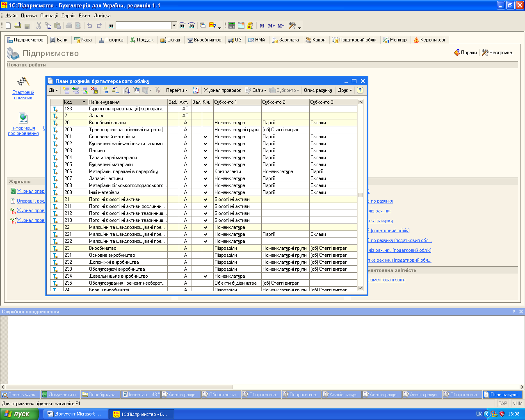
Task: Click the 1C help question icon in main toolbar
Action: tap(212, 25)
